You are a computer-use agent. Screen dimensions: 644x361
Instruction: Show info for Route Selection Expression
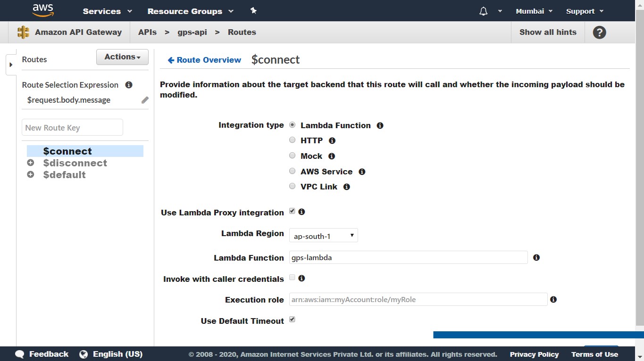pyautogui.click(x=128, y=85)
